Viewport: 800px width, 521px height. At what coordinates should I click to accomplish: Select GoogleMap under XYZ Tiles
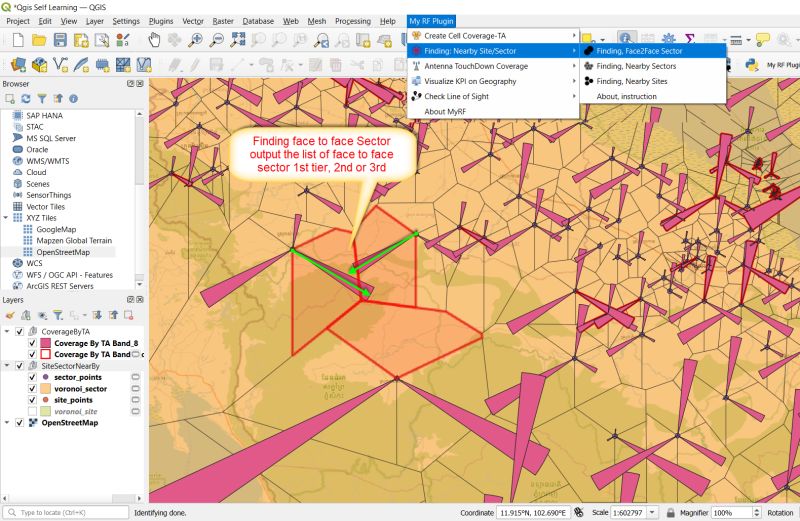[56, 229]
